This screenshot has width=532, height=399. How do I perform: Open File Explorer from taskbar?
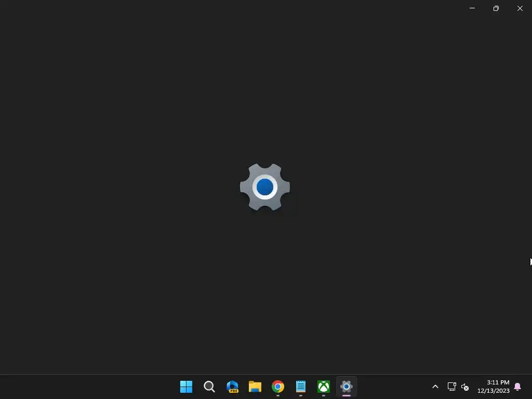point(255,387)
